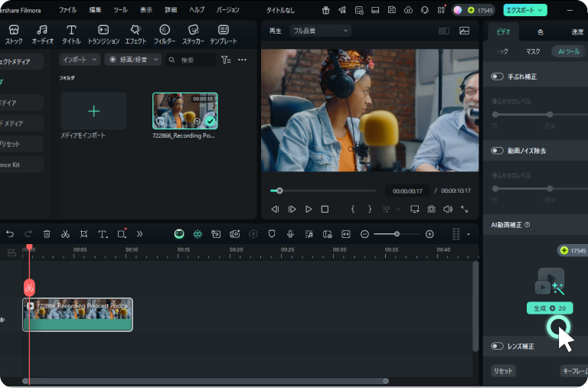The image size is (588, 388).
Task: Open the Stickers (ステッカー) tab
Action: [x=193, y=34]
